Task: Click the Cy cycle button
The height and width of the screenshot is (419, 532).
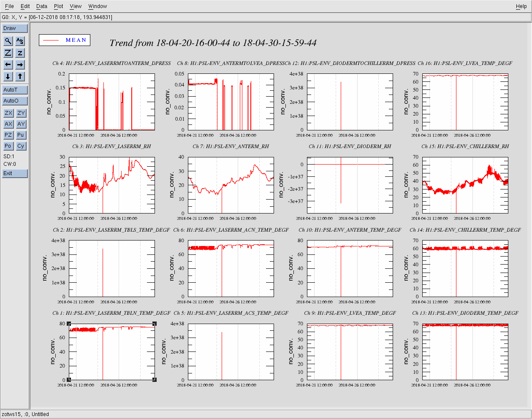Action: (21, 146)
